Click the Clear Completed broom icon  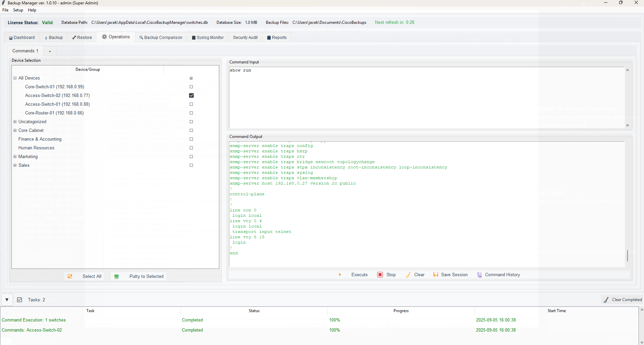click(x=606, y=300)
